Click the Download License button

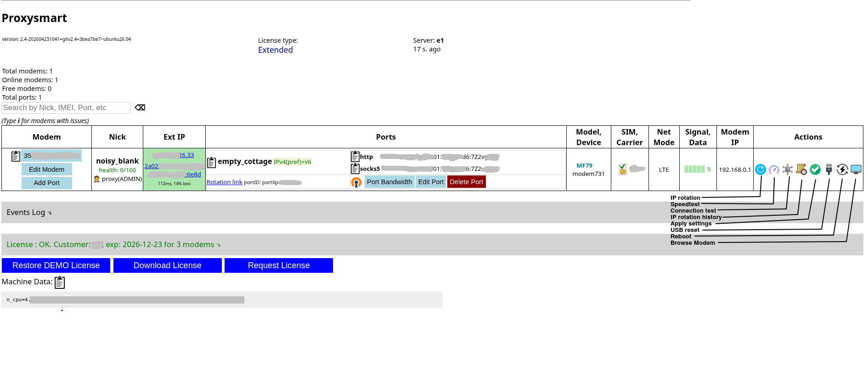pos(167,265)
